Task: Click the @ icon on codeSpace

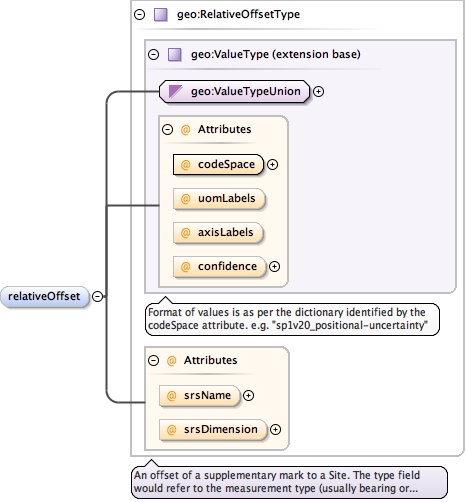Action: coord(185,164)
